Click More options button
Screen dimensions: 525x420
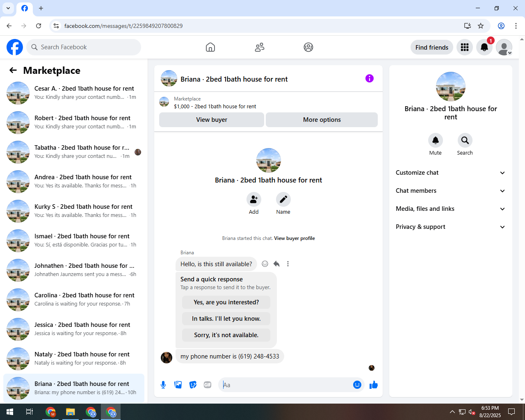322,120
